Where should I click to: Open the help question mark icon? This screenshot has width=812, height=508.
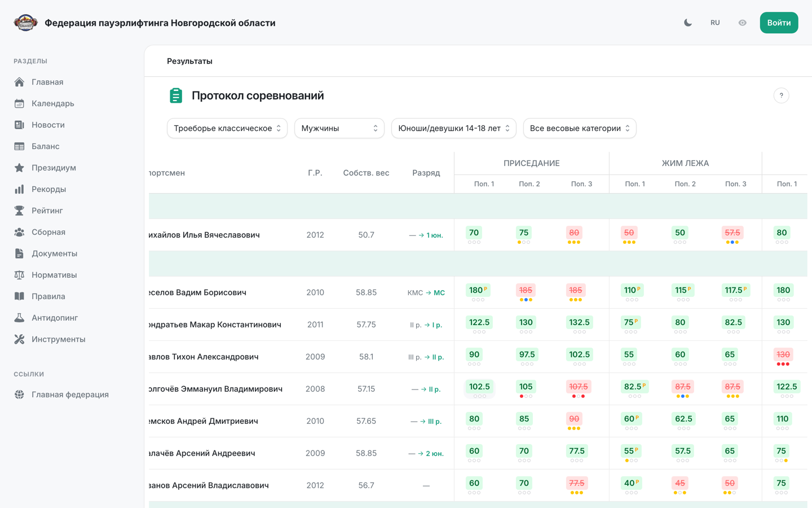coord(781,95)
